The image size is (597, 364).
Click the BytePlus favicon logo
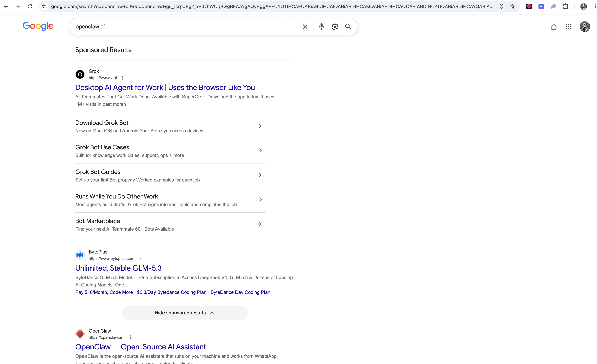point(80,255)
